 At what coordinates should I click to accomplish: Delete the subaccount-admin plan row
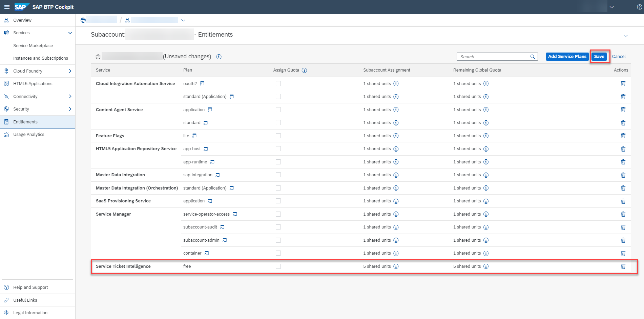[623, 240]
